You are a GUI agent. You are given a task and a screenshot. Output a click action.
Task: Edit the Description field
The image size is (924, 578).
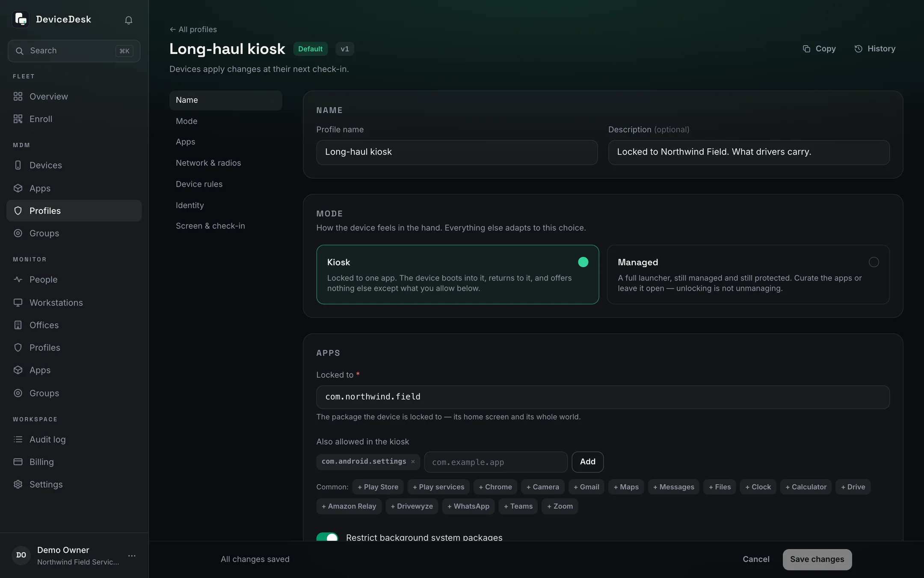click(749, 152)
